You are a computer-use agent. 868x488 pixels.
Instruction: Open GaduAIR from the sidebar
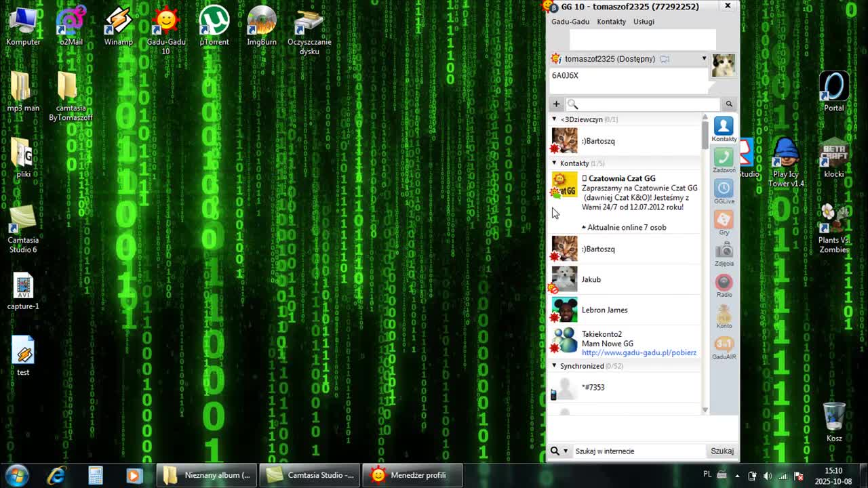pos(724,346)
